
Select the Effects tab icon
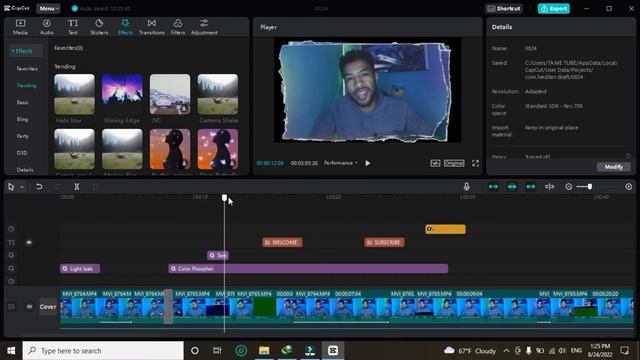coord(125,27)
